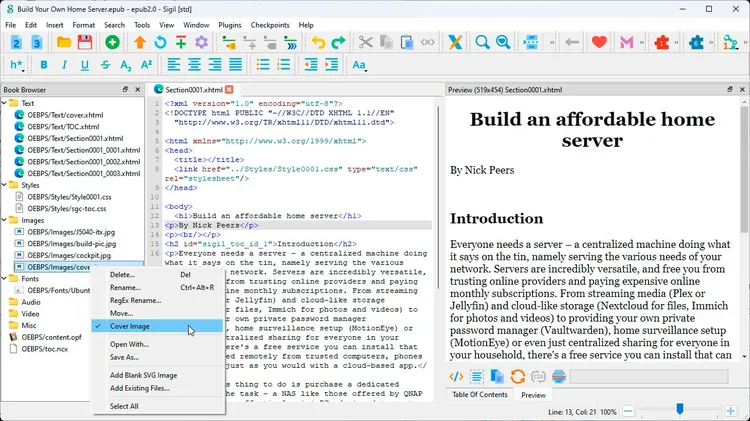Click the orange up arrow icon
Image resolution: width=750 pixels, height=421 pixels.
[140, 43]
